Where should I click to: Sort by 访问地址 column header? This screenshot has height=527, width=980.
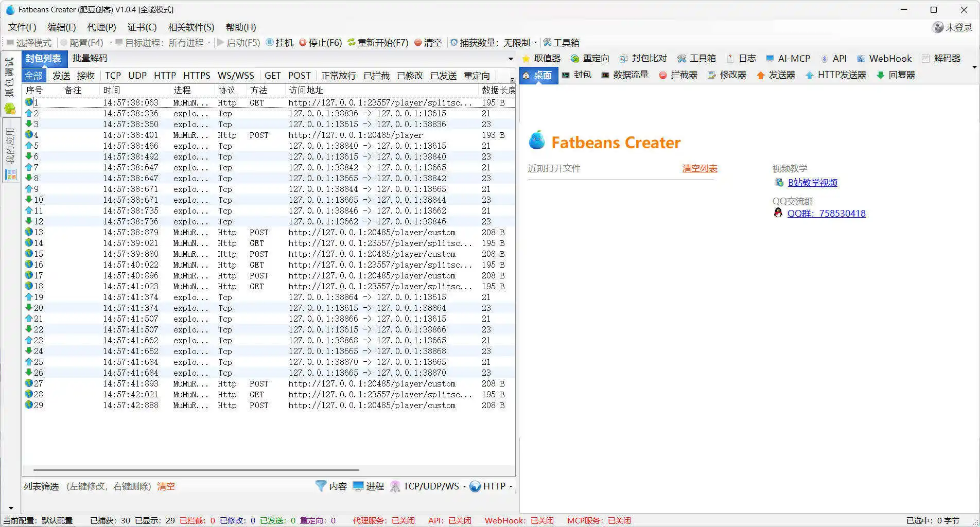tap(381, 90)
